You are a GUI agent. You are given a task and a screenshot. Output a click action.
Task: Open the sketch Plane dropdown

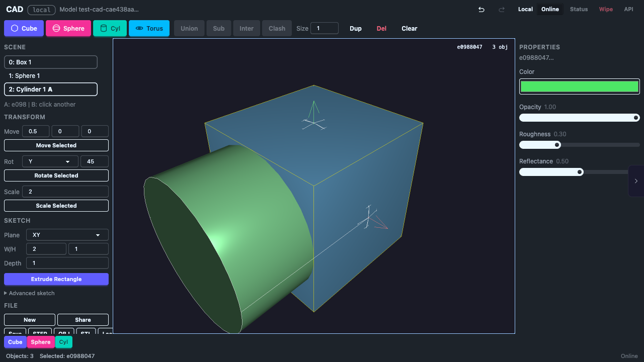click(x=67, y=235)
